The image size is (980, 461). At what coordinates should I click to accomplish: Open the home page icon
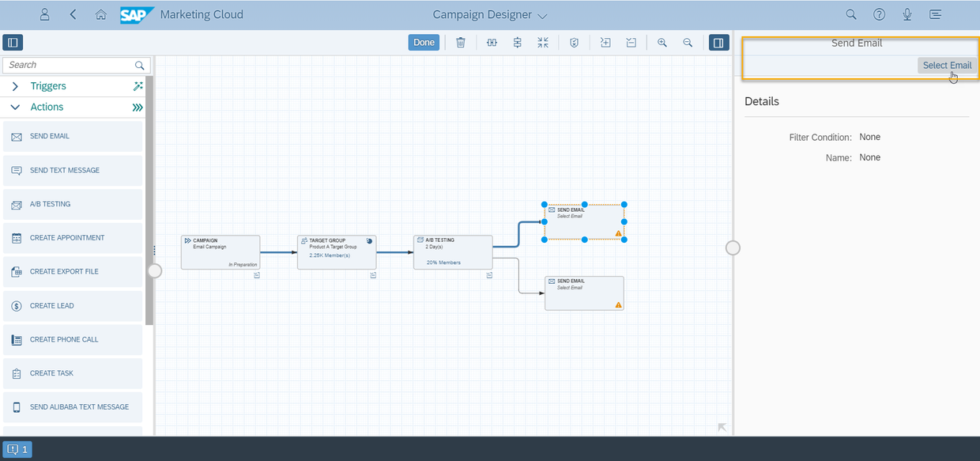pyautogui.click(x=100, y=14)
